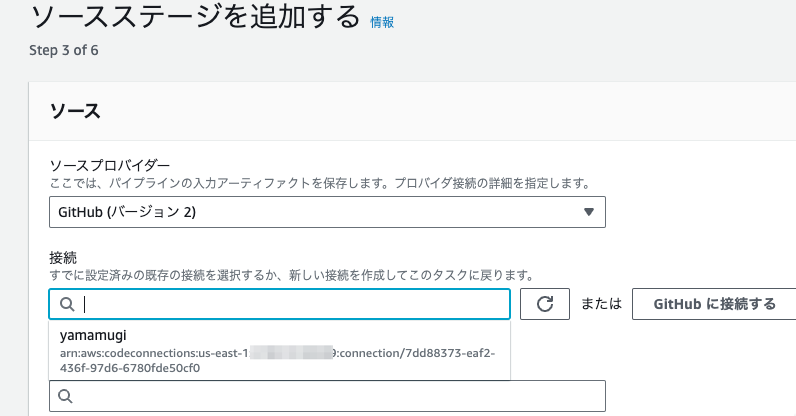This screenshot has width=796, height=416.
Task: Select the yamamugi connection option
Action: (279, 350)
